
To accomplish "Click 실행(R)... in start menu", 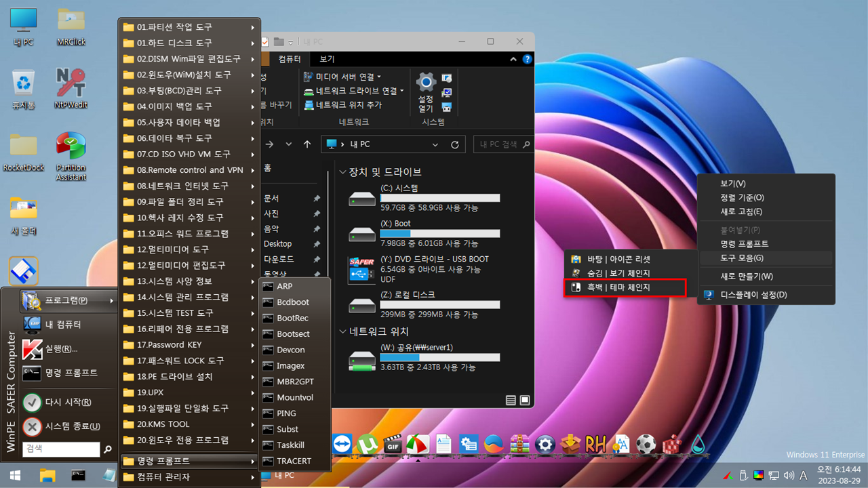I will [68, 349].
